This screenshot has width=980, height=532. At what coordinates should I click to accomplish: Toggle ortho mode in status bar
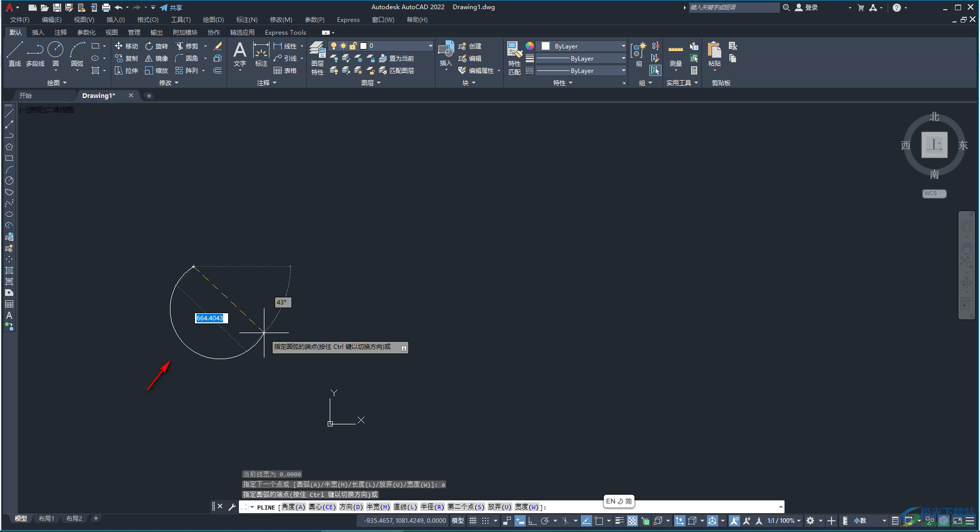pos(532,521)
